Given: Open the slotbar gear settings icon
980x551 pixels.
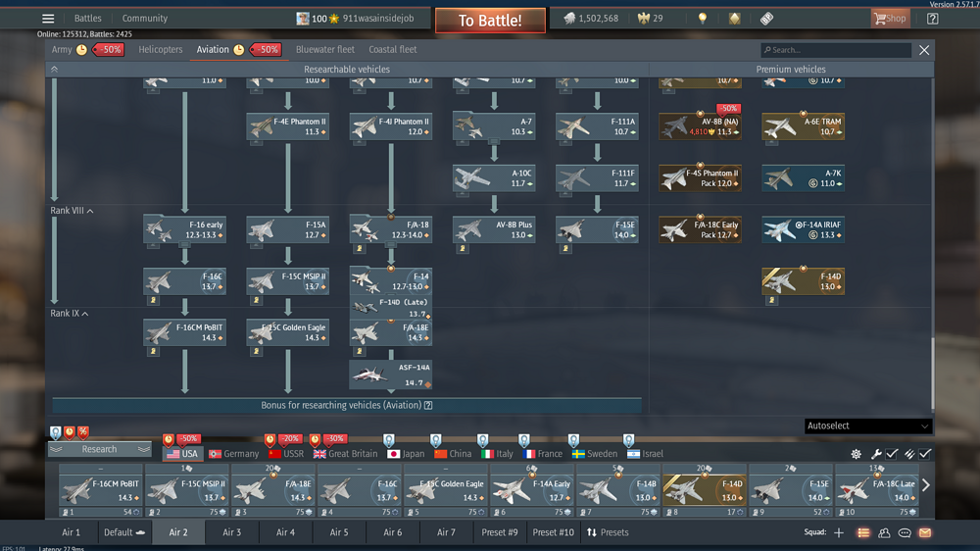Looking at the screenshot, I should [x=857, y=454].
